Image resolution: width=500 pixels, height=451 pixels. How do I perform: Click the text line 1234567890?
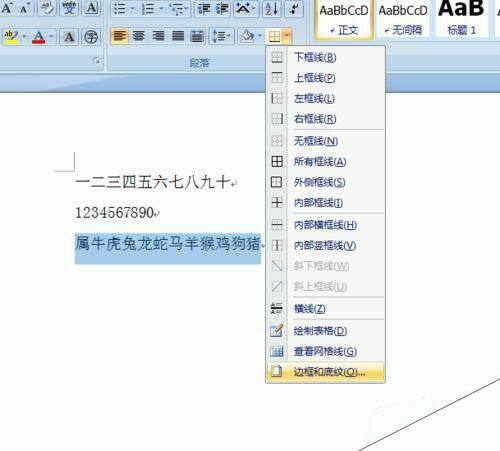pyautogui.click(x=115, y=213)
